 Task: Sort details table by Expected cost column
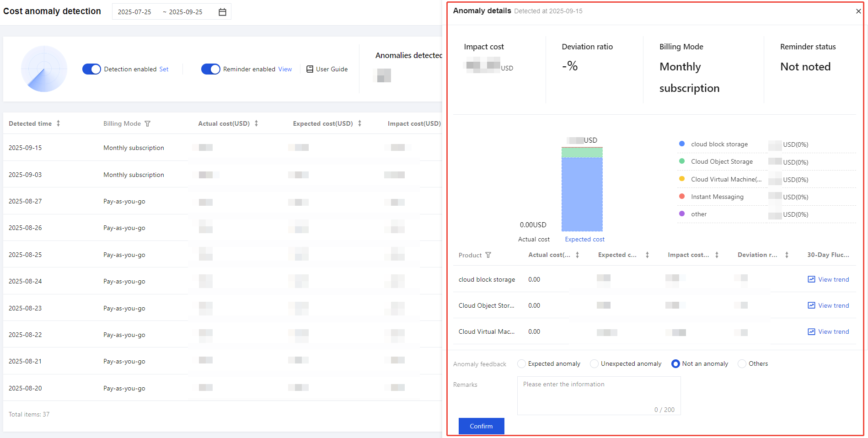coord(647,255)
